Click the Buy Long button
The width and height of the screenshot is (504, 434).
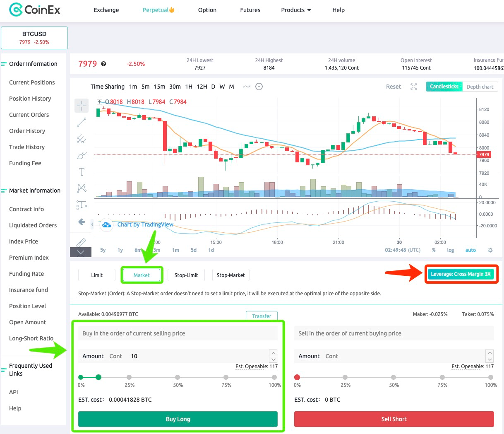click(178, 419)
